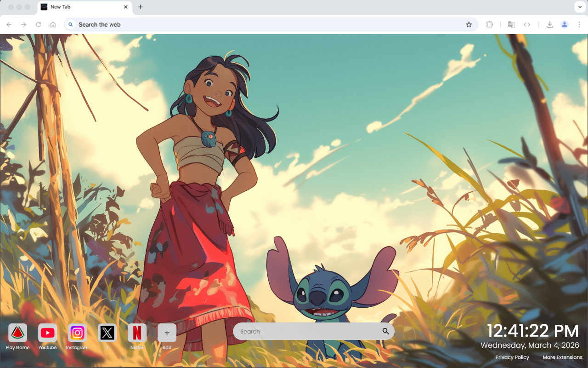Go forward to the next page
The width and height of the screenshot is (588, 368).
(x=24, y=24)
